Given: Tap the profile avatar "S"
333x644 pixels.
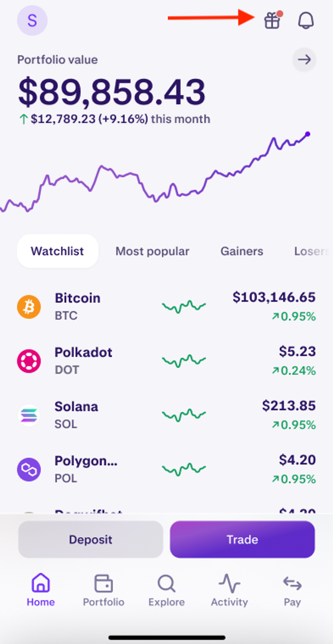Looking at the screenshot, I should (x=32, y=20).
